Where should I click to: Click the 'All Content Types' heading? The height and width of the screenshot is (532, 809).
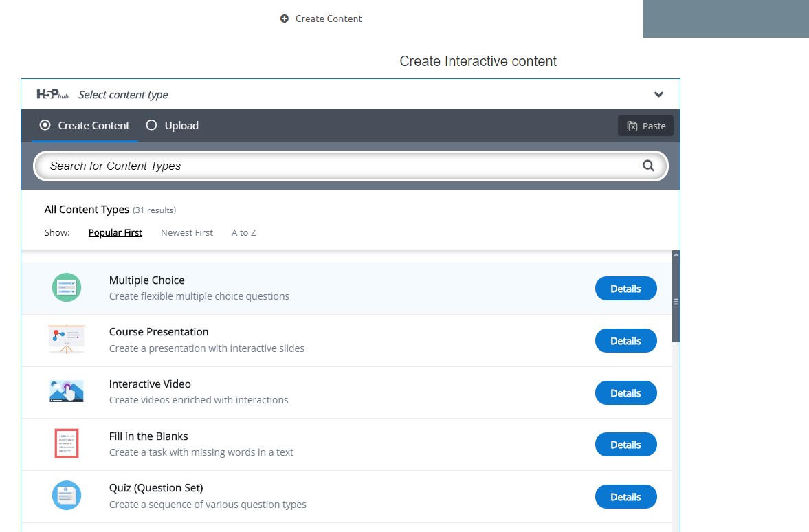(x=87, y=210)
